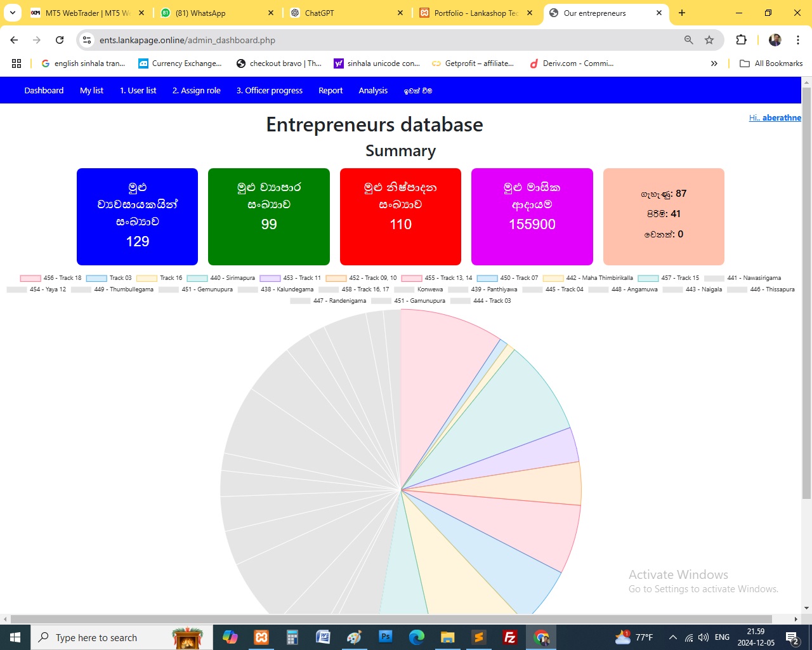Open the Chrome three-dot menu

798,40
